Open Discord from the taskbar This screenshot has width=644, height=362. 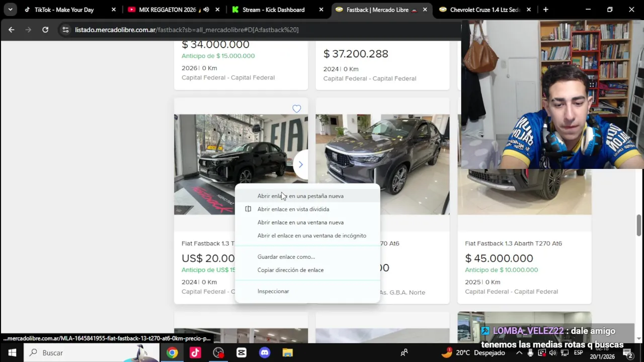pyautogui.click(x=265, y=353)
